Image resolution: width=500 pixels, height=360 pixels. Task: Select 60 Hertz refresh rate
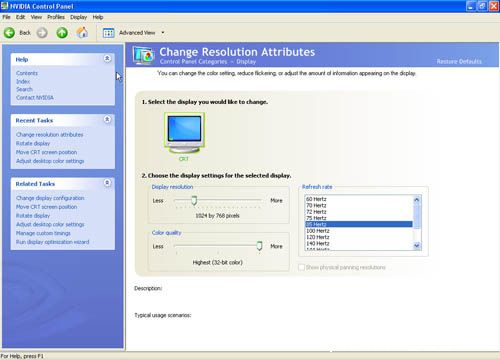coord(359,199)
